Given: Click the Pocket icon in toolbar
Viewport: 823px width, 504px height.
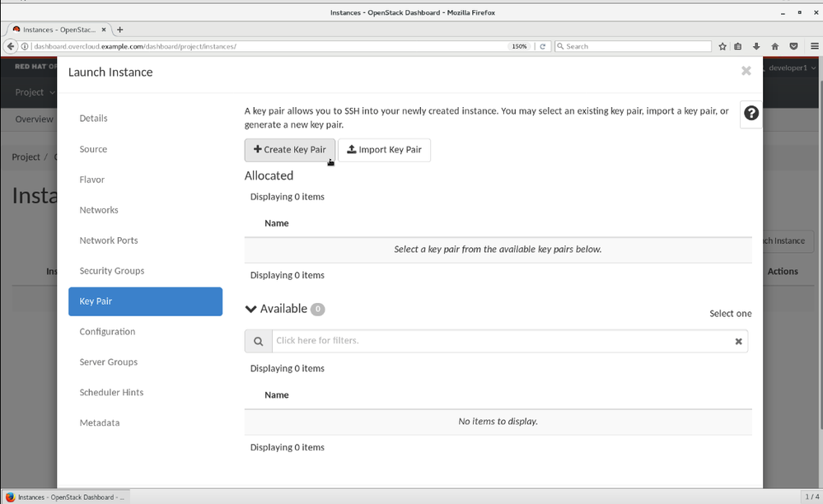Looking at the screenshot, I should click(x=793, y=46).
